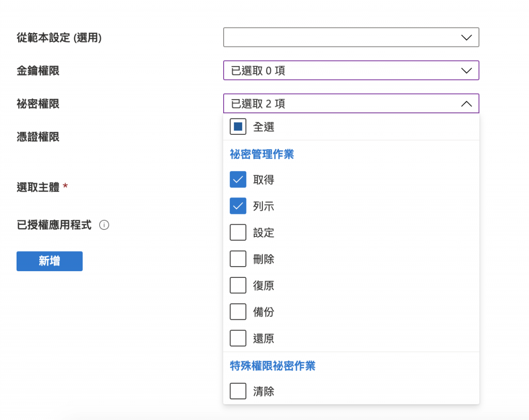Click the 祕密管理作業 group heading
Viewport: 529px width, 420px height.
pyautogui.click(x=262, y=154)
